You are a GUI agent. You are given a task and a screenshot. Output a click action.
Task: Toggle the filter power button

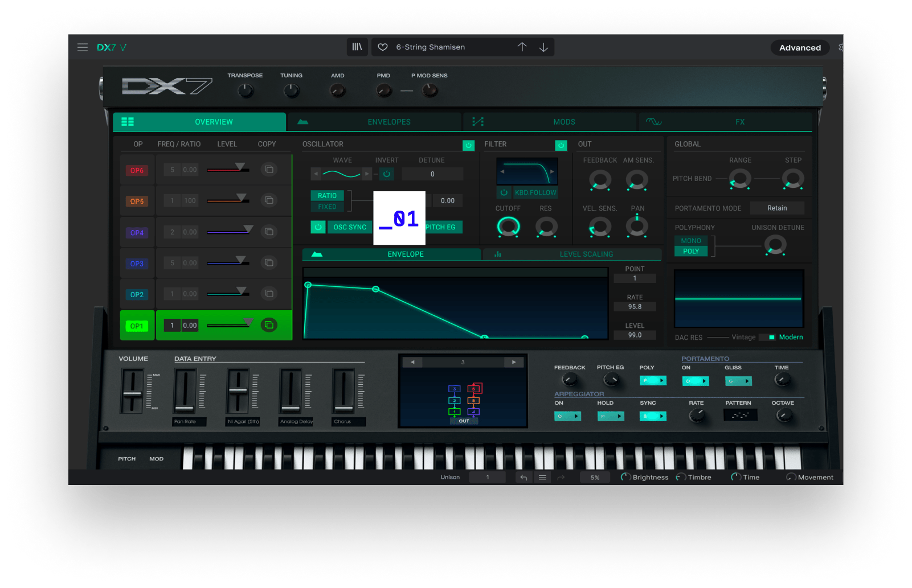(x=561, y=145)
